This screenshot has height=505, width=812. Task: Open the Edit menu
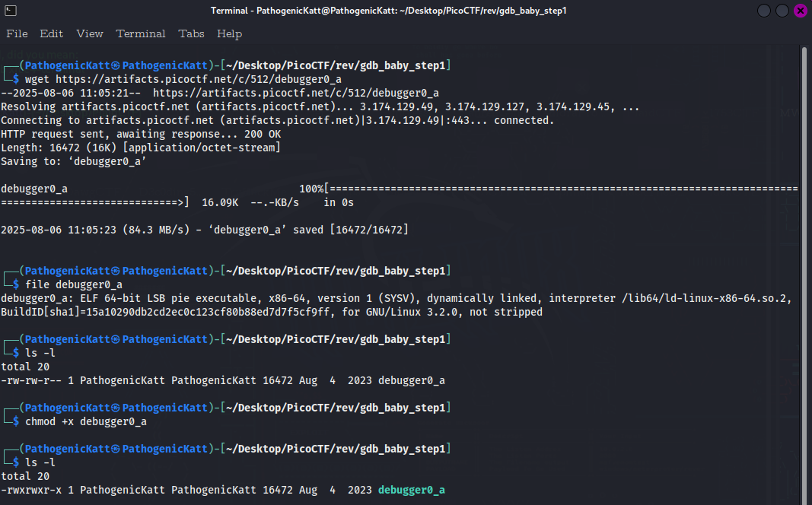click(52, 33)
